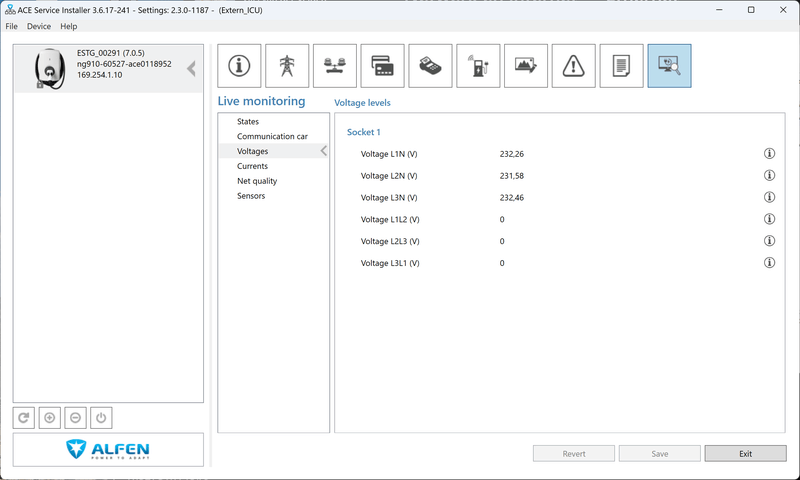Viewport: 800px width, 480px height.
Task: Click the device reboot power button
Action: pyautogui.click(x=101, y=418)
